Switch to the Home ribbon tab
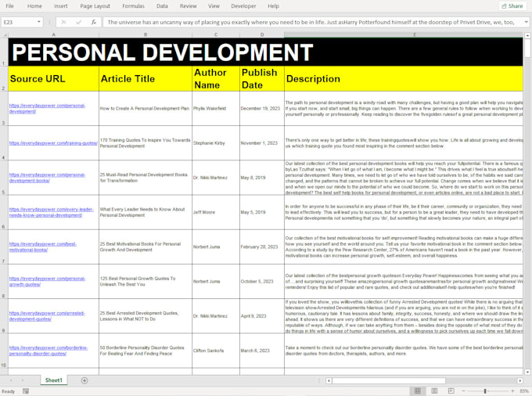The image size is (532, 396). point(34,5)
